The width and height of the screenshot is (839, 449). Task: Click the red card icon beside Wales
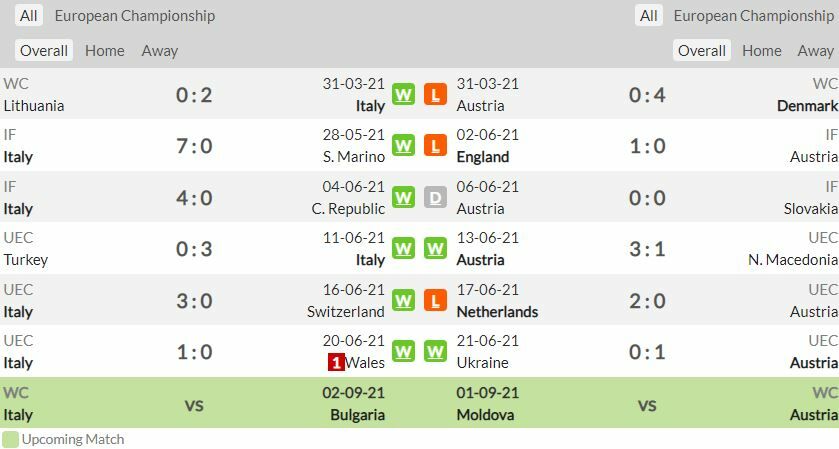point(336,363)
